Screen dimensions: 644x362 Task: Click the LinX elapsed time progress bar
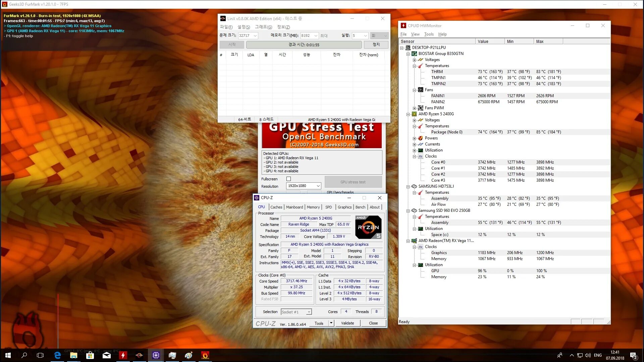tap(304, 45)
